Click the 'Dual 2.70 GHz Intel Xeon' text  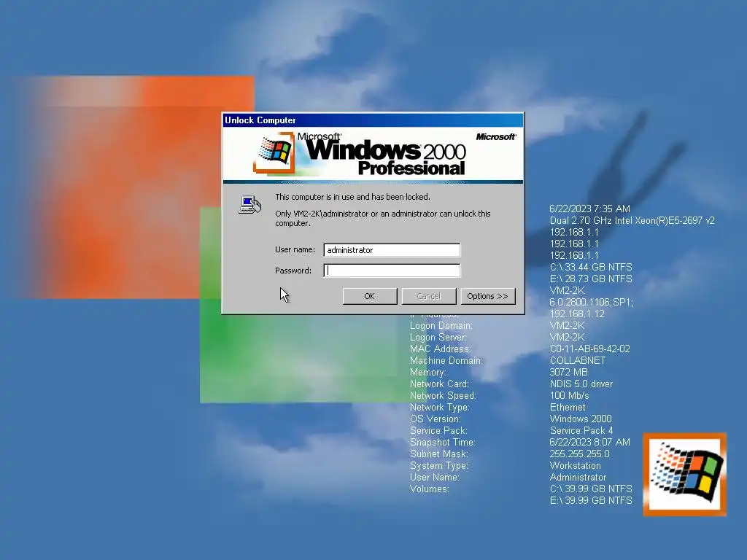click(632, 220)
